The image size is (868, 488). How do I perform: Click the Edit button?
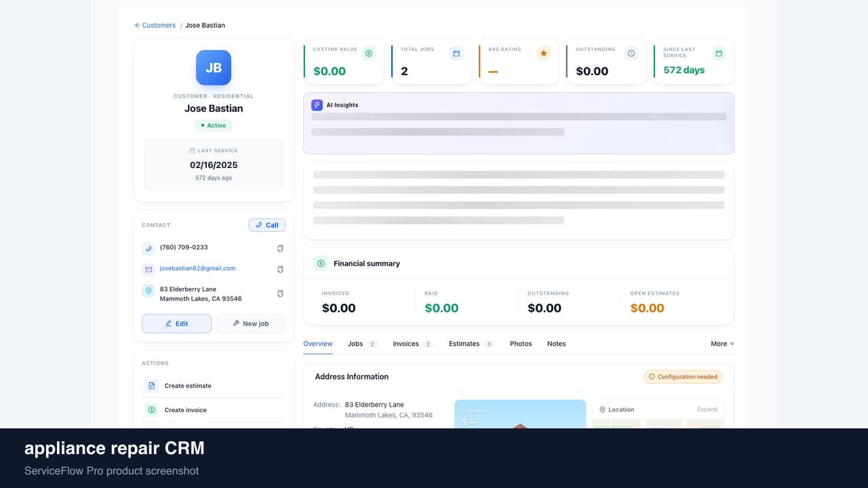click(176, 323)
